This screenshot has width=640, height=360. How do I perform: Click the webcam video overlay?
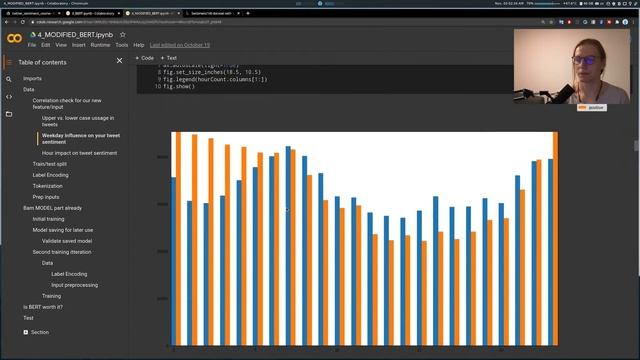click(572, 67)
